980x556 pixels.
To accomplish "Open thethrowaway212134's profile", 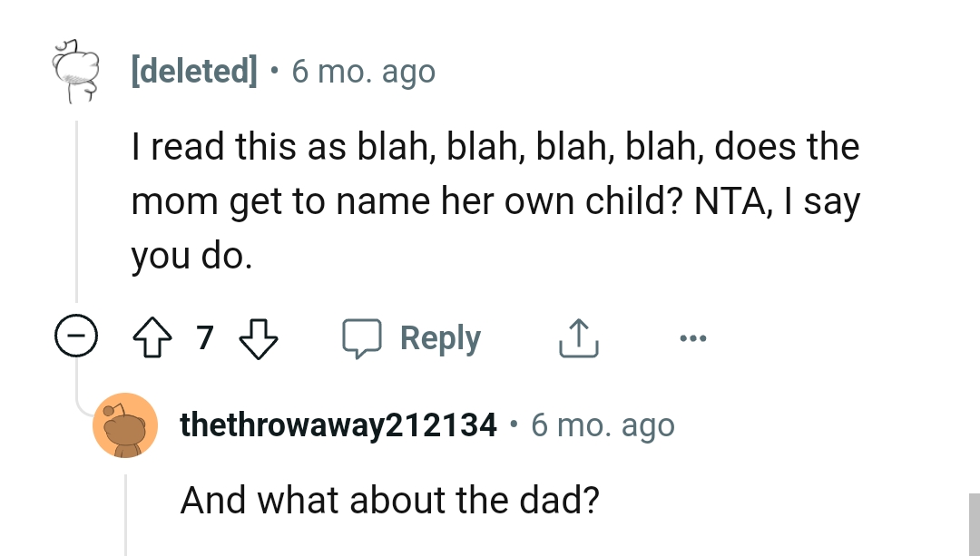I will (338, 424).
